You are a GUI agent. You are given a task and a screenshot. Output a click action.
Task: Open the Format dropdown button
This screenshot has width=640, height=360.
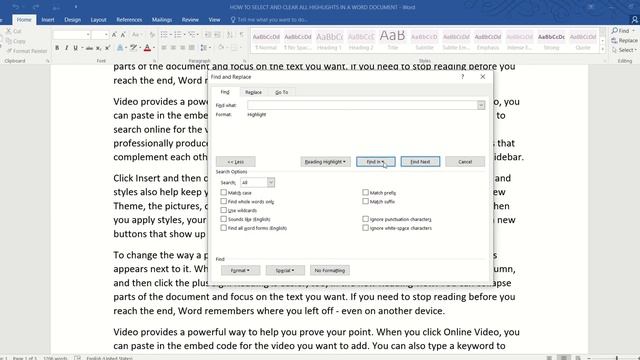coord(240,270)
